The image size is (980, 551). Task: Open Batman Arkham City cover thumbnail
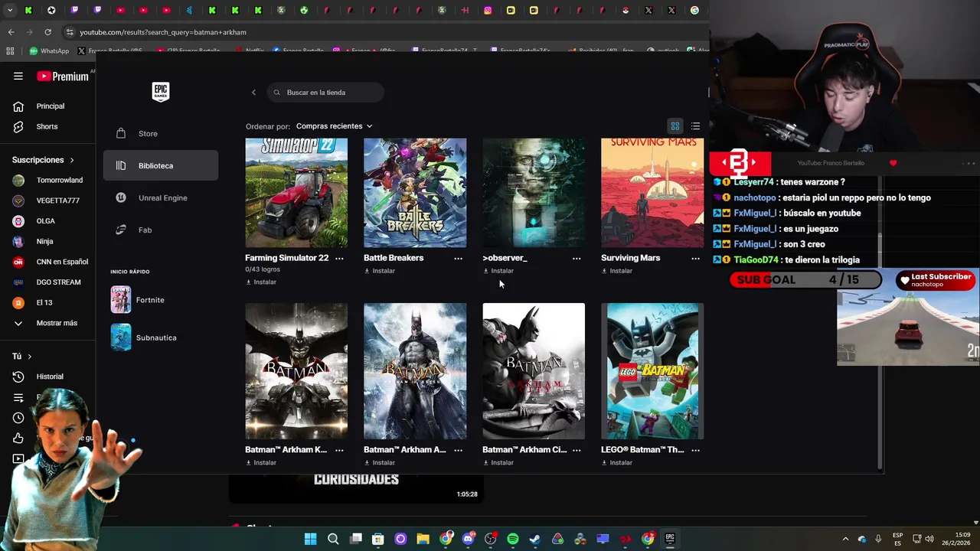pyautogui.click(x=534, y=371)
